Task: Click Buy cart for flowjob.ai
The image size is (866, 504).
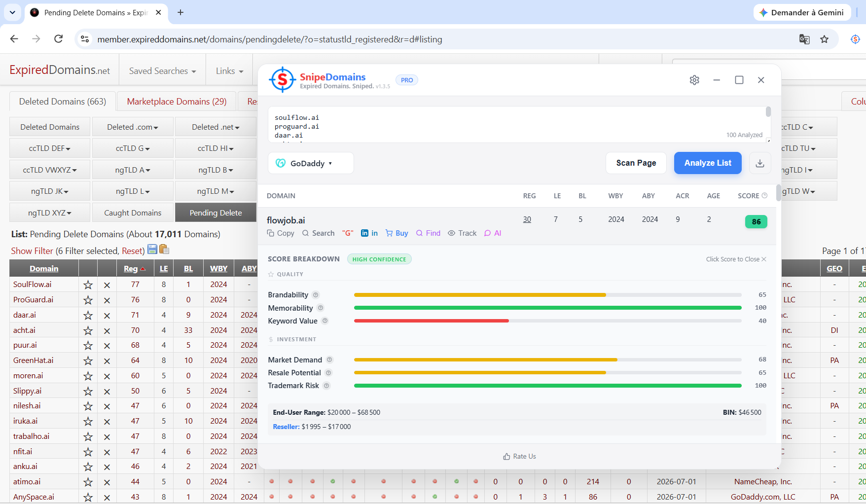Action: [x=397, y=233]
